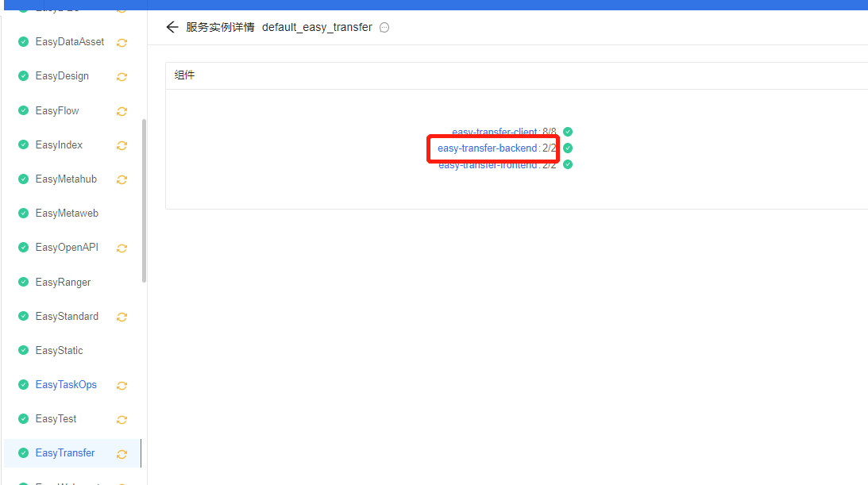
Task: Select EasyTransfer in the service sidebar
Action: pyautogui.click(x=65, y=453)
